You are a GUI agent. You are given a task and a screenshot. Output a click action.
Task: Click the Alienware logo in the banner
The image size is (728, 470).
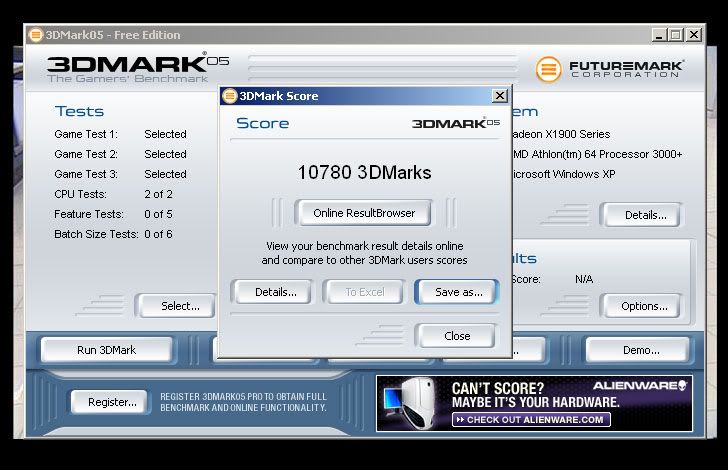pyautogui.click(x=640, y=385)
